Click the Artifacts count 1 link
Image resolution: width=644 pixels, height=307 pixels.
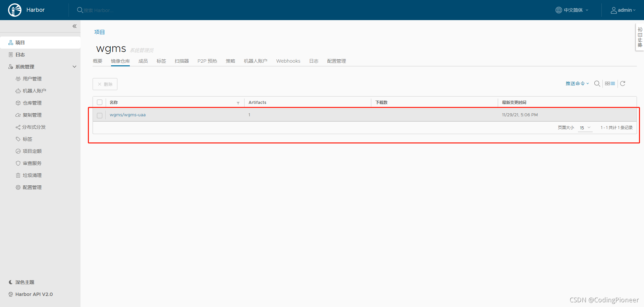coord(249,115)
